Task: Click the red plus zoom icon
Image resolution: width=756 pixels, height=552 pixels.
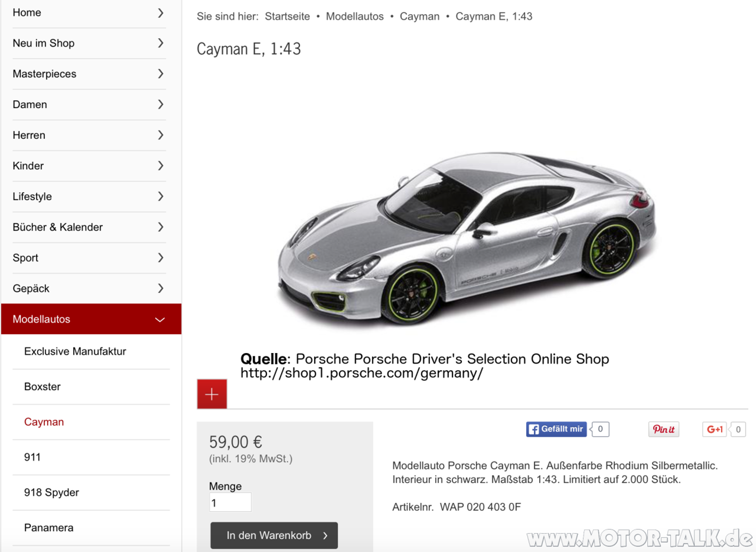Action: (212, 394)
